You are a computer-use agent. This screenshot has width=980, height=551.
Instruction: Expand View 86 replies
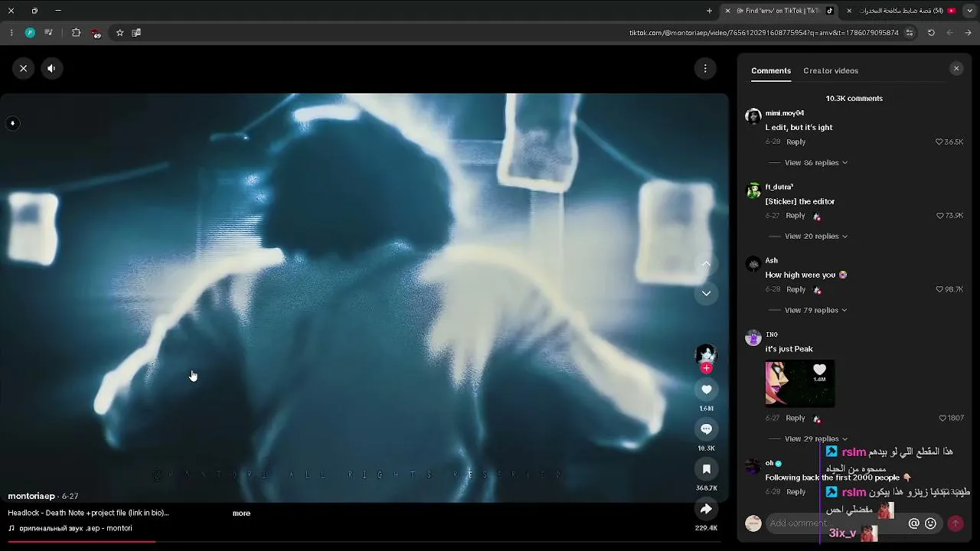(x=815, y=162)
